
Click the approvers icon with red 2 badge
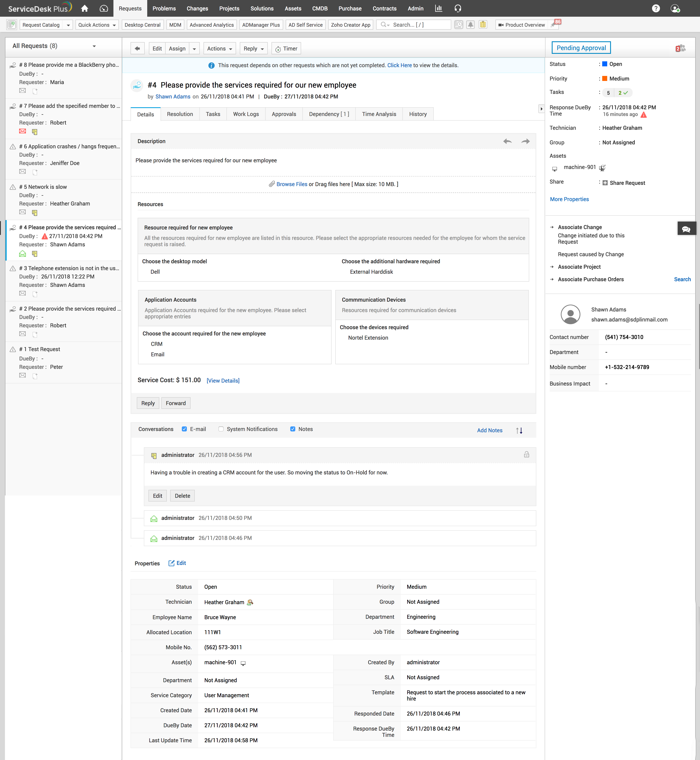(680, 48)
